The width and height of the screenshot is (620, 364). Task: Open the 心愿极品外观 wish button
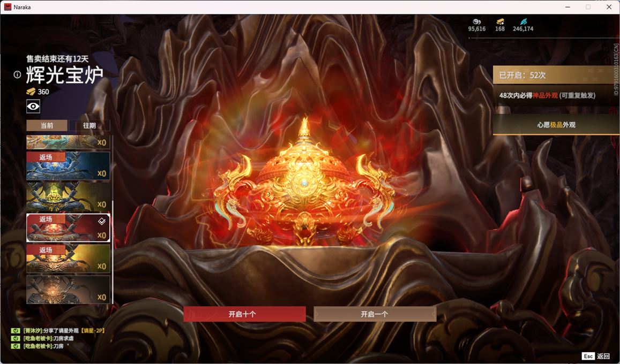pyautogui.click(x=556, y=125)
